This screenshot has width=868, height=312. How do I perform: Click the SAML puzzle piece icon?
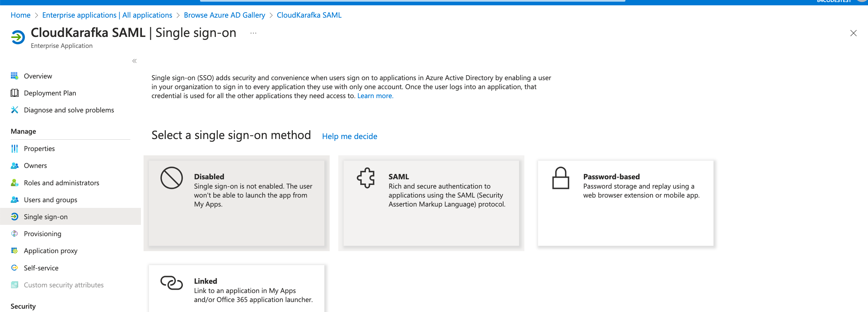366,178
